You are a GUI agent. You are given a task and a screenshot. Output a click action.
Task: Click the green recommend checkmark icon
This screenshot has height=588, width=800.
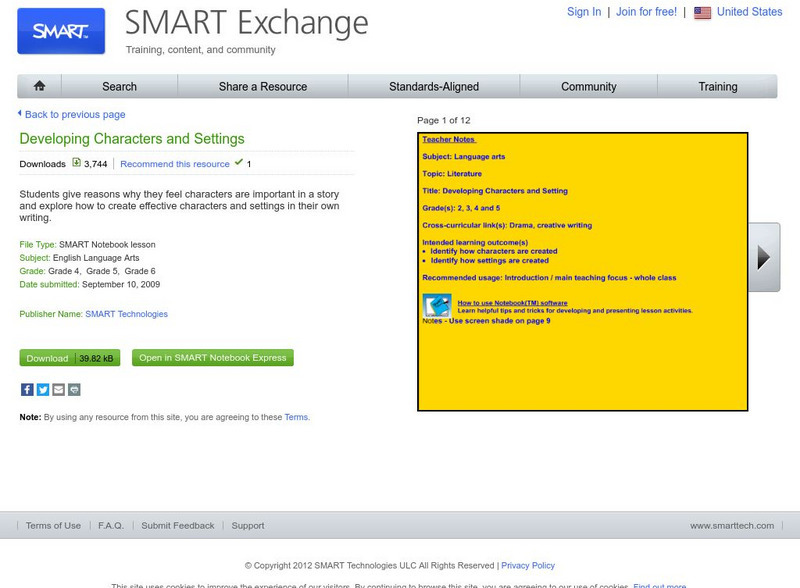pos(238,162)
